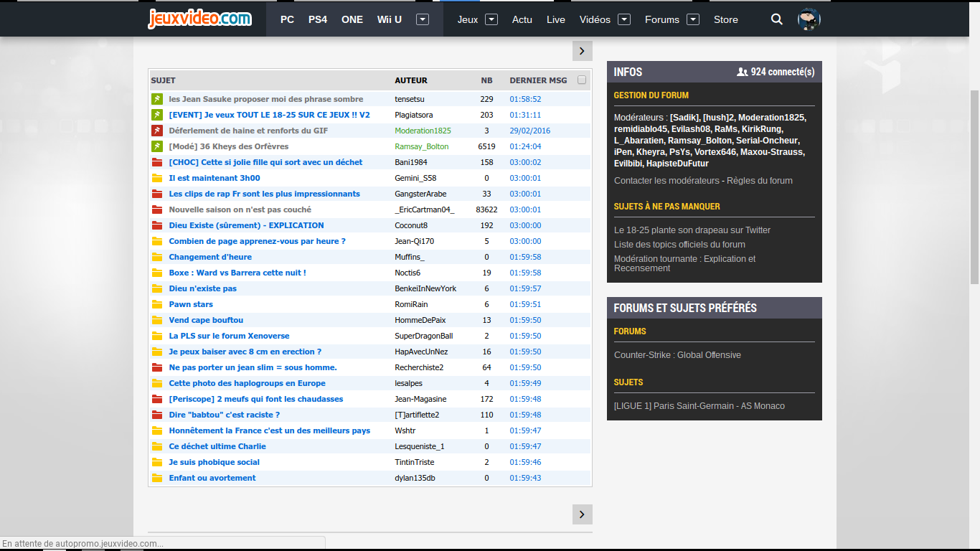Viewport: 980px width, 551px height.
Task: Click red folder icon of jean slim topic
Action: (x=157, y=367)
